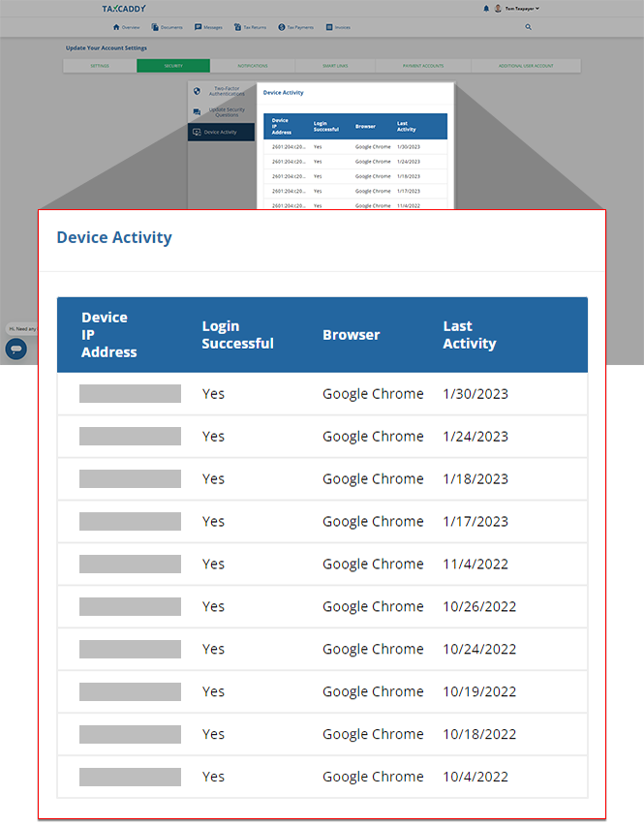Click Google Chrome in the 10/26/2022 row
644x825 pixels.
pyautogui.click(x=373, y=607)
